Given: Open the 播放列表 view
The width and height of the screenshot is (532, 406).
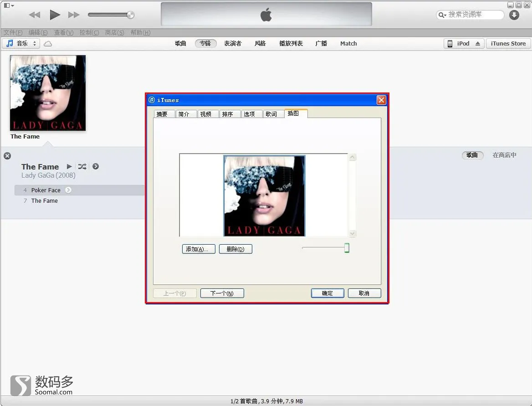Looking at the screenshot, I should tap(291, 43).
